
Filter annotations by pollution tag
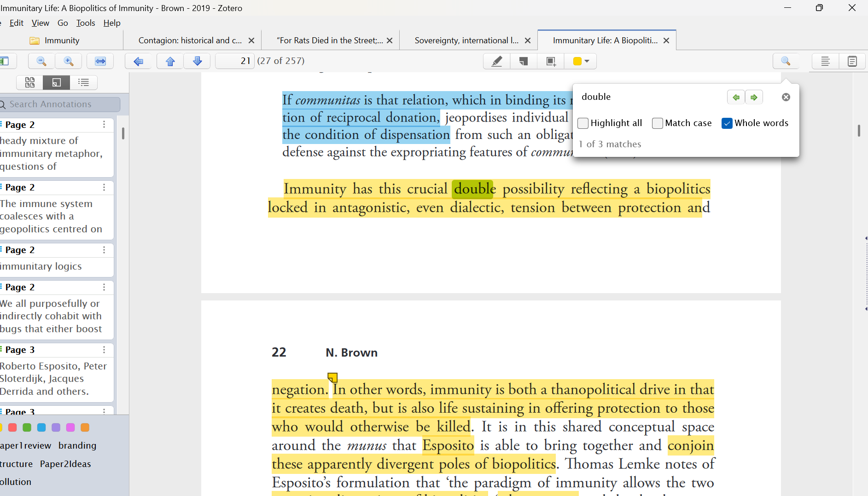(x=16, y=482)
